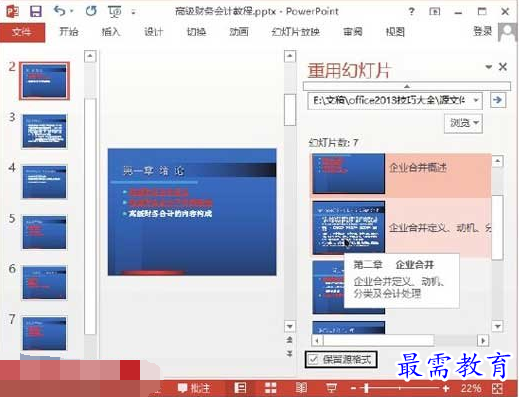This screenshot has height=397, width=519.
Task: Switch to the 设计 tab
Action: coord(154,32)
